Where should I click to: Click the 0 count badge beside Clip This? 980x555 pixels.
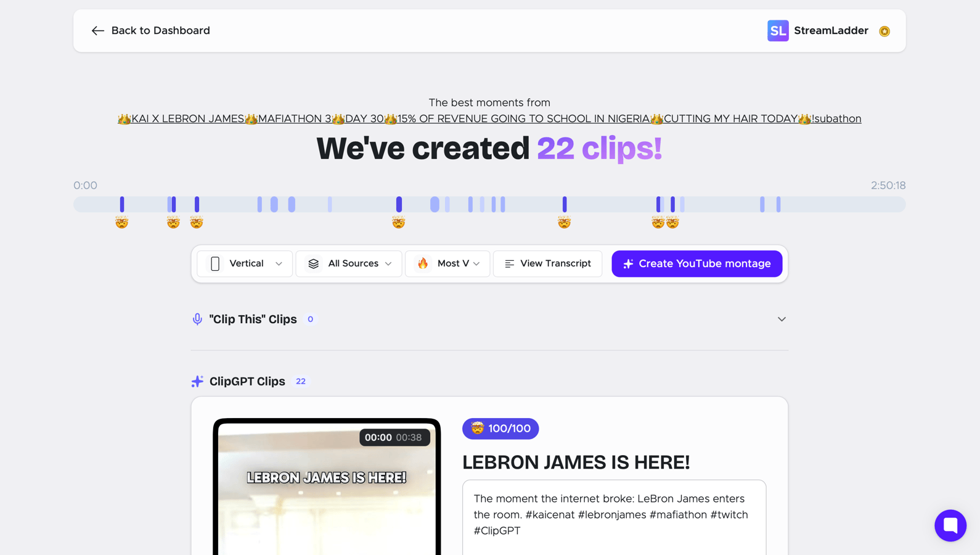point(311,319)
